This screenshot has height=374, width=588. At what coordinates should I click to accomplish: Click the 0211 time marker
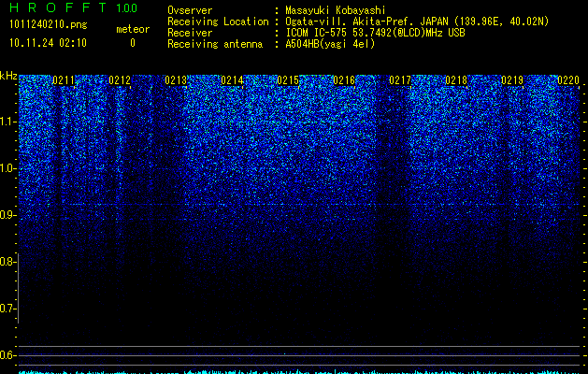coord(64,80)
